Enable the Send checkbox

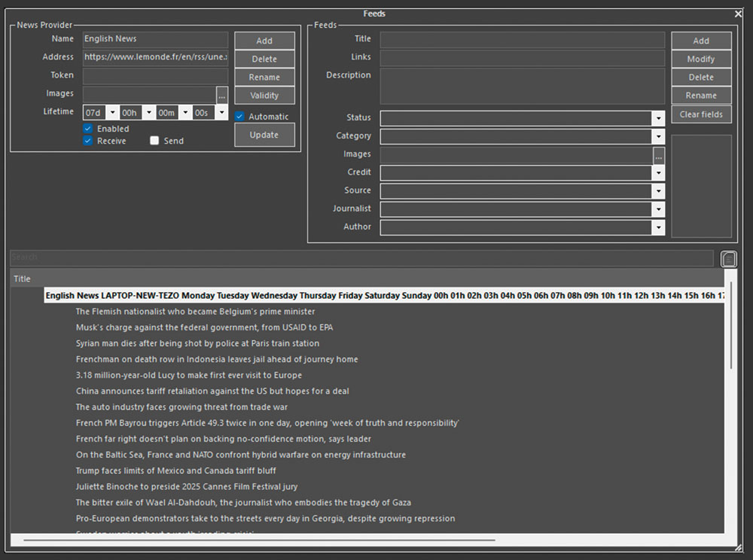tap(154, 141)
